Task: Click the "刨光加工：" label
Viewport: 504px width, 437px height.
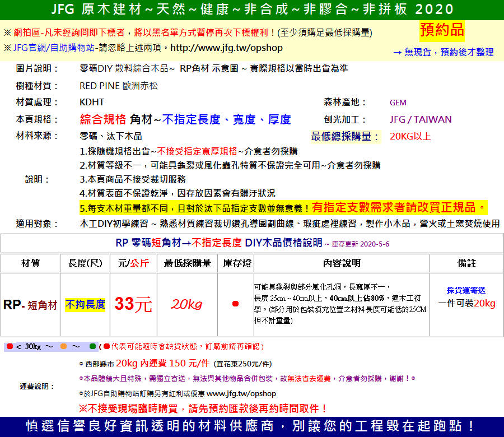Action: coord(345,120)
